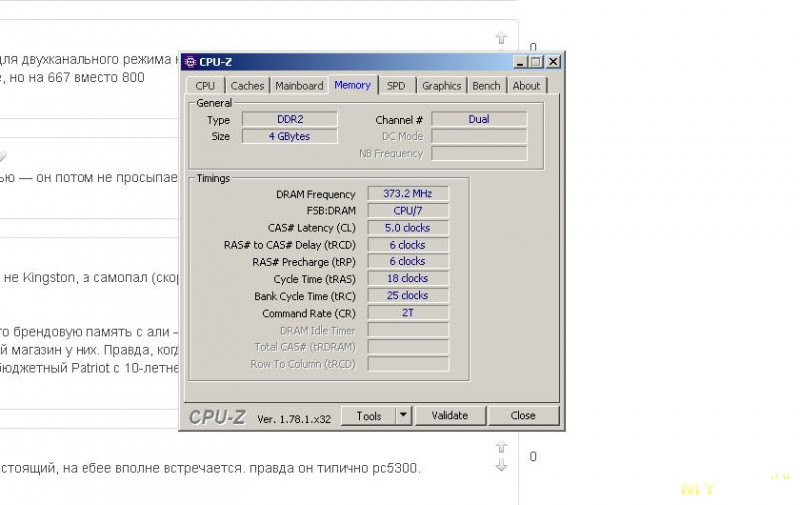
Task: Click the comment text mentioning pc5300
Action: point(210,468)
